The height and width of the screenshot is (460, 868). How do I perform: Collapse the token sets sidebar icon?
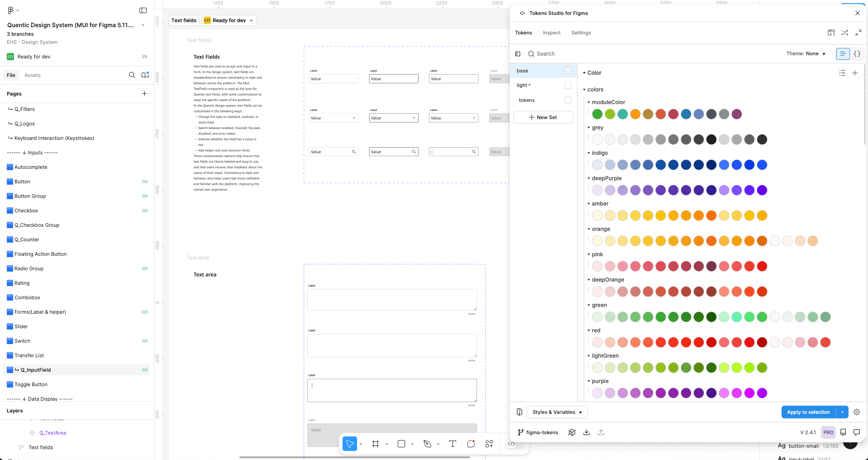pyautogui.click(x=518, y=54)
